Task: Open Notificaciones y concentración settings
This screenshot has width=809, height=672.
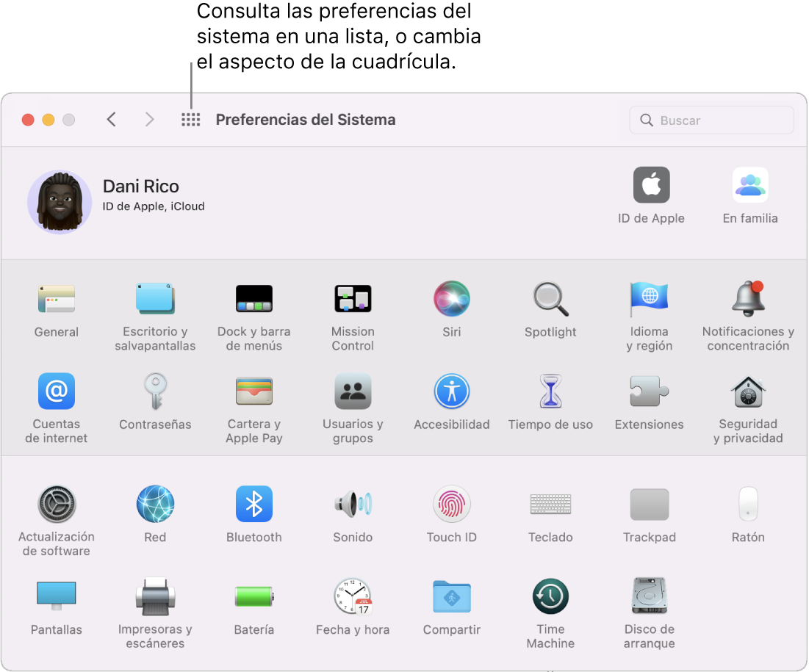Action: pos(747,299)
